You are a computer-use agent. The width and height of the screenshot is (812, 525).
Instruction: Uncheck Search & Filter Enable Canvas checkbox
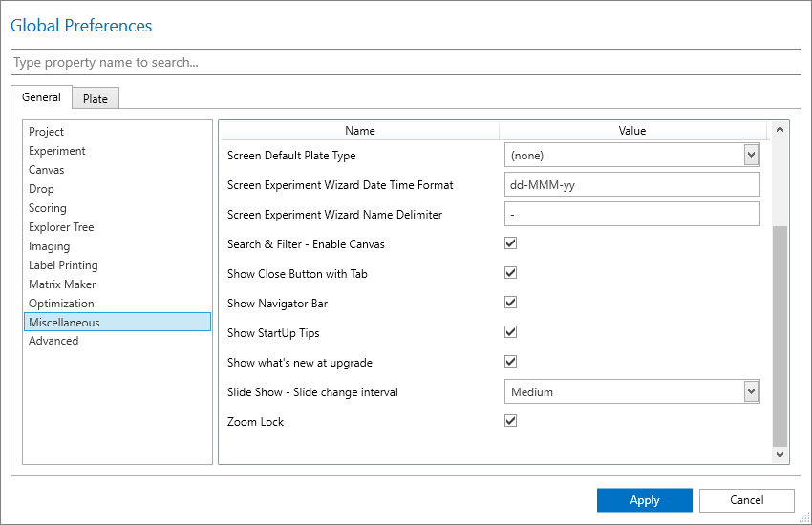(x=510, y=243)
